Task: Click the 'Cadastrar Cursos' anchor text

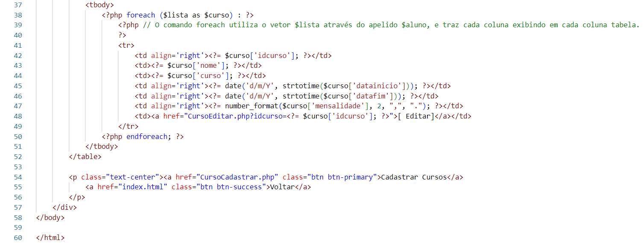Action: tap(413, 177)
